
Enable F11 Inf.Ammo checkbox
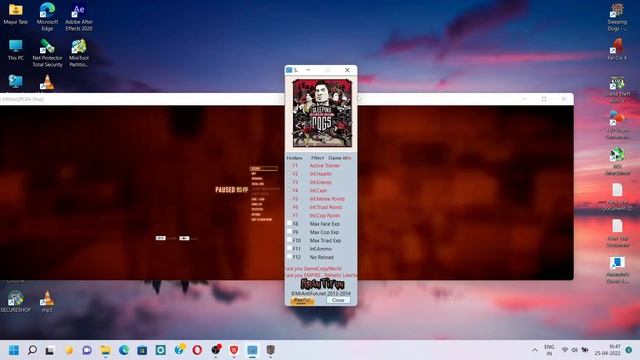[289, 248]
